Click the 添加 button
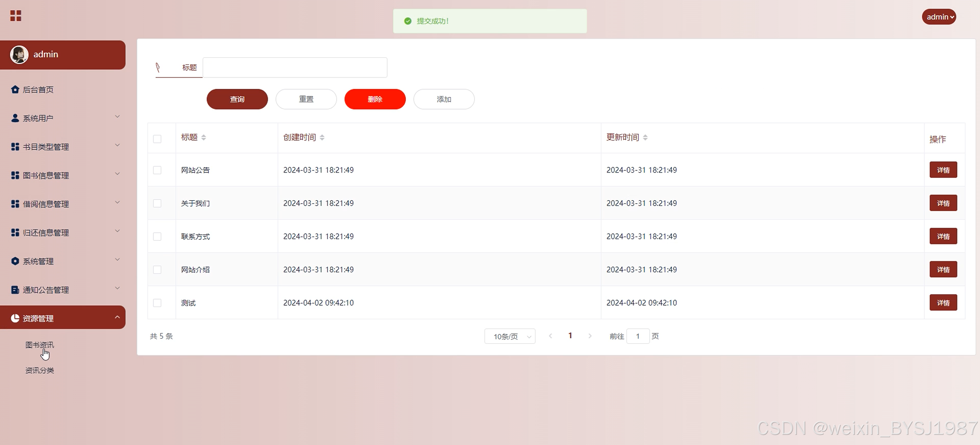Viewport: 980px width, 445px height. 444,99
